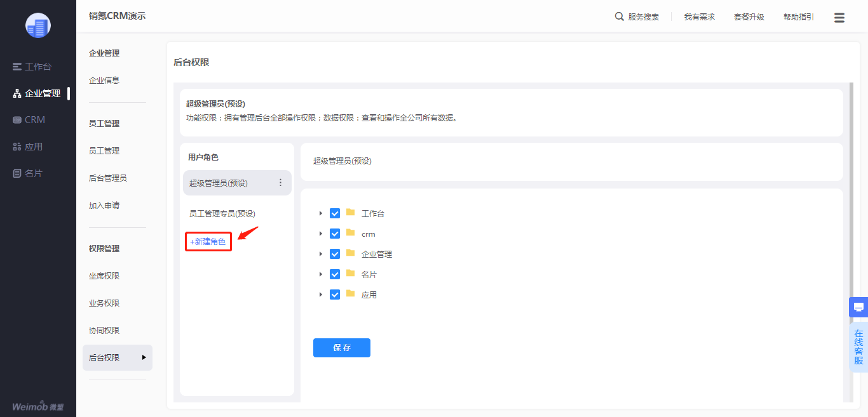
Task: Open the blue monitor floating widget icon
Action: point(858,307)
